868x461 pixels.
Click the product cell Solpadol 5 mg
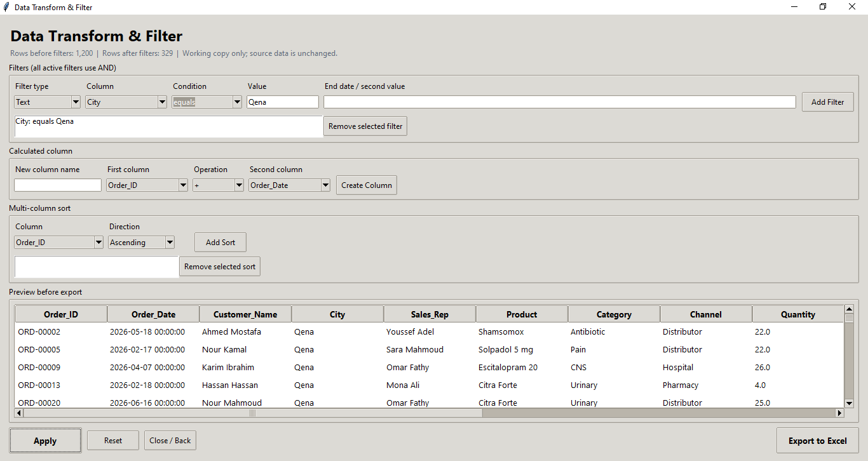click(x=506, y=350)
